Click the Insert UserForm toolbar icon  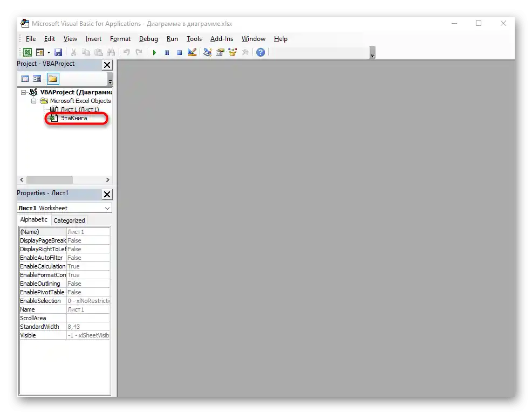pos(40,52)
